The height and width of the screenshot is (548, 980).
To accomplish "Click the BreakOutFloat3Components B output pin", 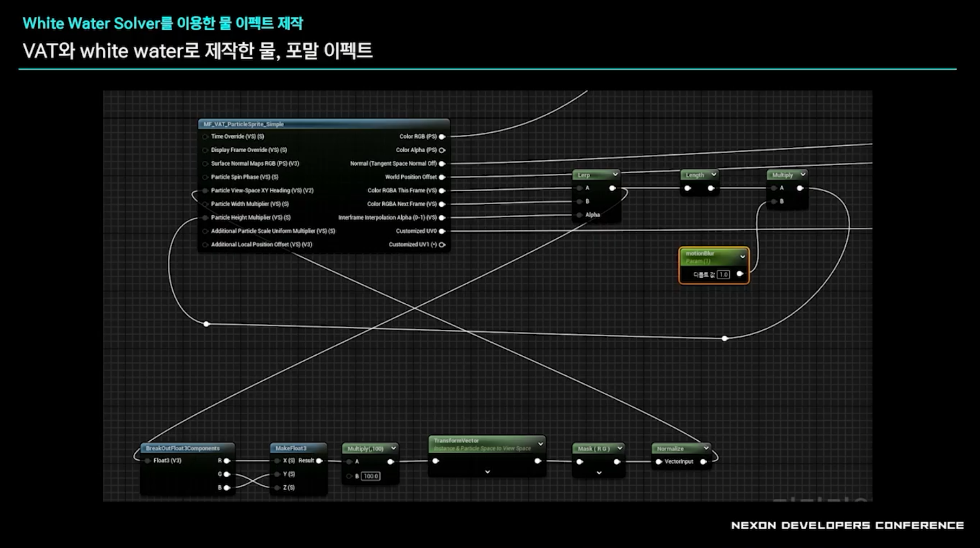I will coord(227,488).
